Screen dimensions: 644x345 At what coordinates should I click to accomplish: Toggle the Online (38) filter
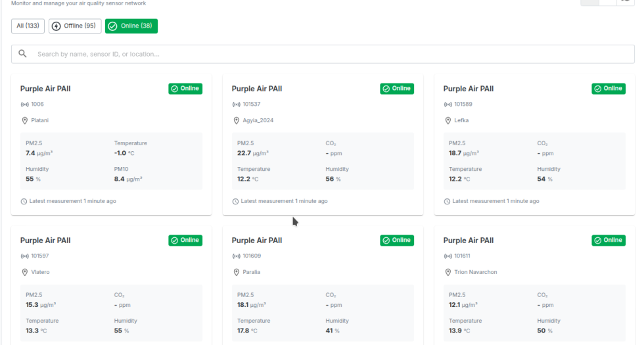[x=131, y=26]
